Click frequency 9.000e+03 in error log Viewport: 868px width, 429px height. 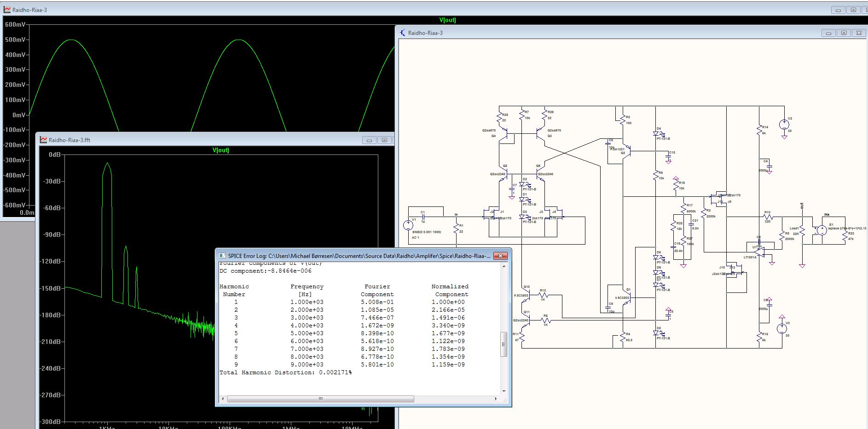pyautogui.click(x=307, y=365)
